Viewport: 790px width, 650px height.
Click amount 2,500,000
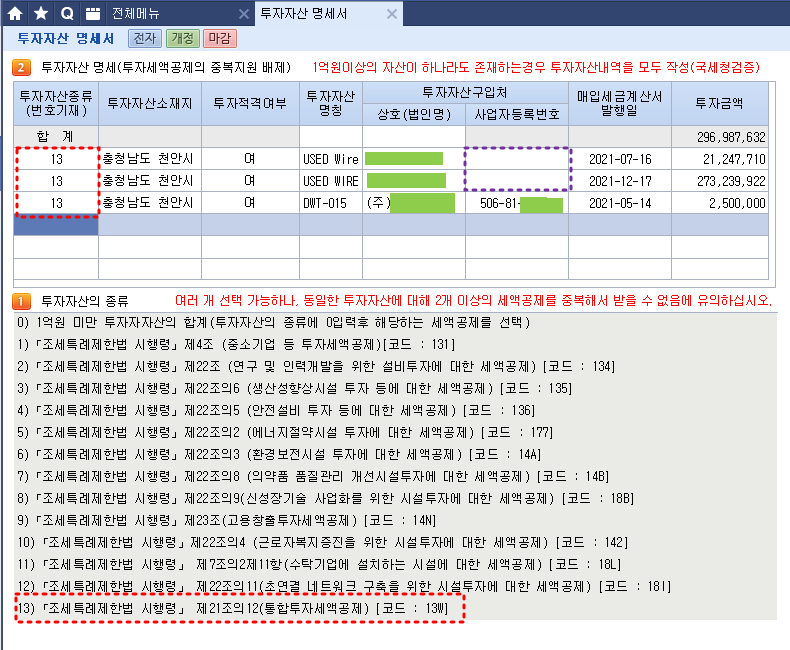click(737, 203)
